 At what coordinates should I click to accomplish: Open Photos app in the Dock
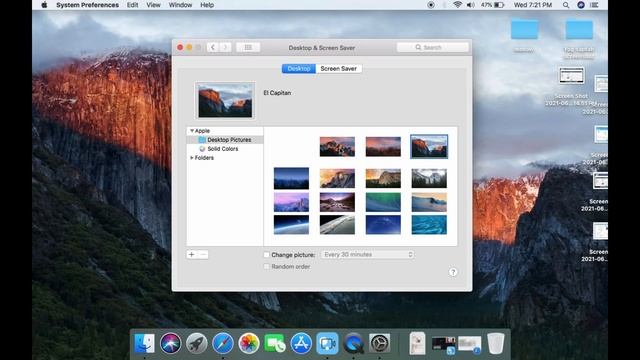pos(249,343)
